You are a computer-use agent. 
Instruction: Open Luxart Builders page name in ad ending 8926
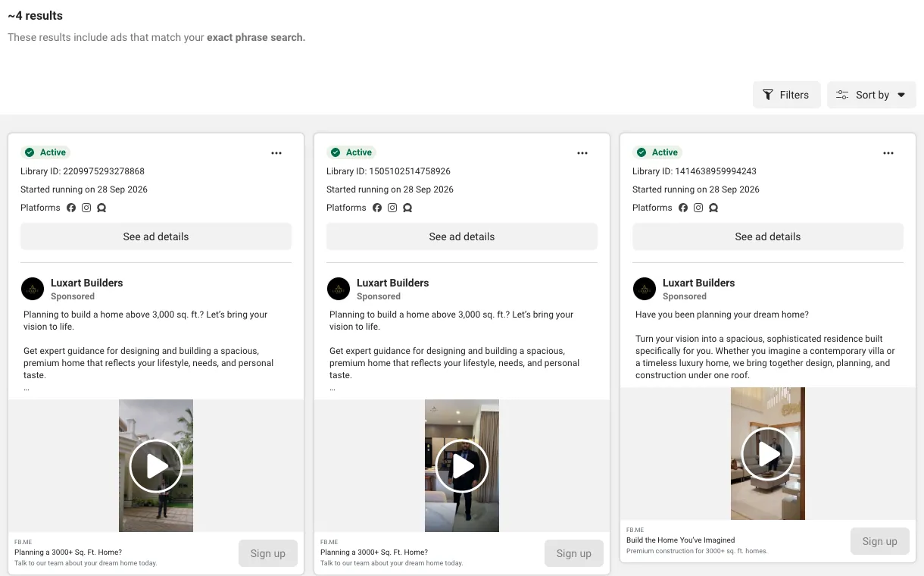(x=393, y=283)
